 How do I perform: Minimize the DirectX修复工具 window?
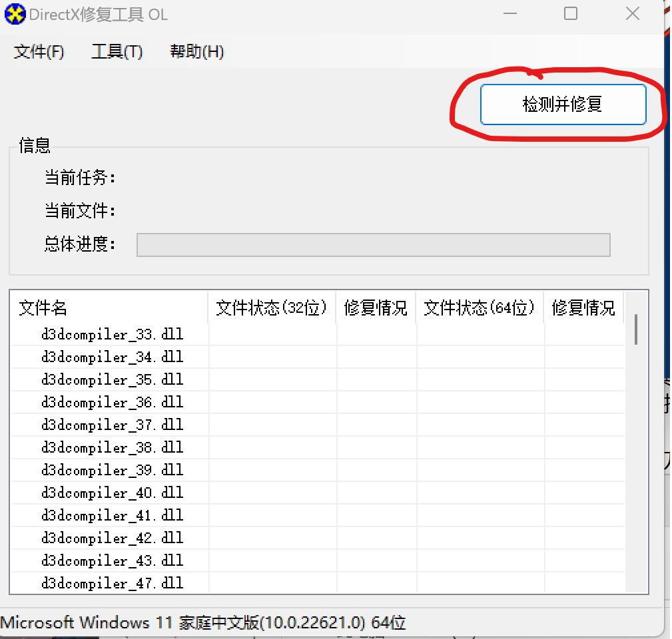(x=510, y=14)
